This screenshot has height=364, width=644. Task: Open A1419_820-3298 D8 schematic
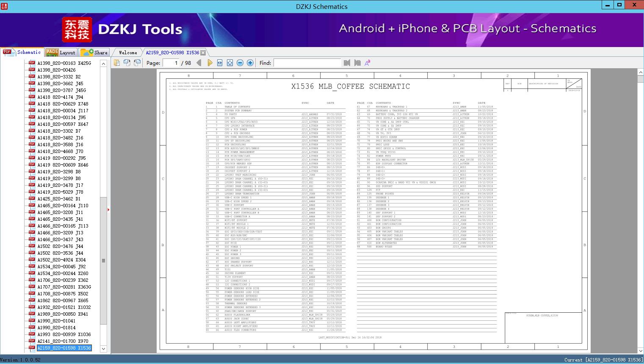[59, 172]
